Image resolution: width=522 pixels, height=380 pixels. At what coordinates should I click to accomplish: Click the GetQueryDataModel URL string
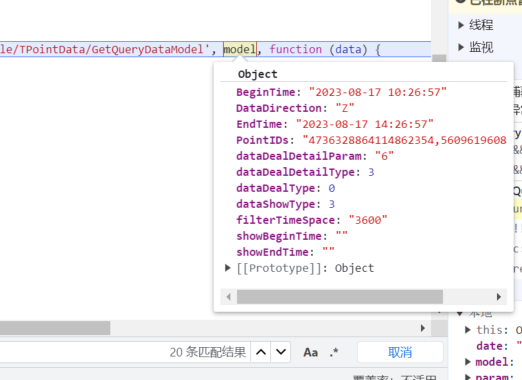coord(105,49)
